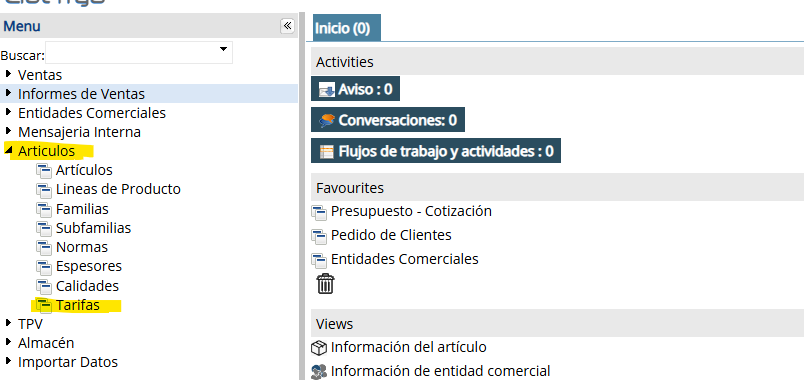This screenshot has height=380, width=804.
Task: Click the Flujos de trabajo table icon
Action: click(x=326, y=152)
